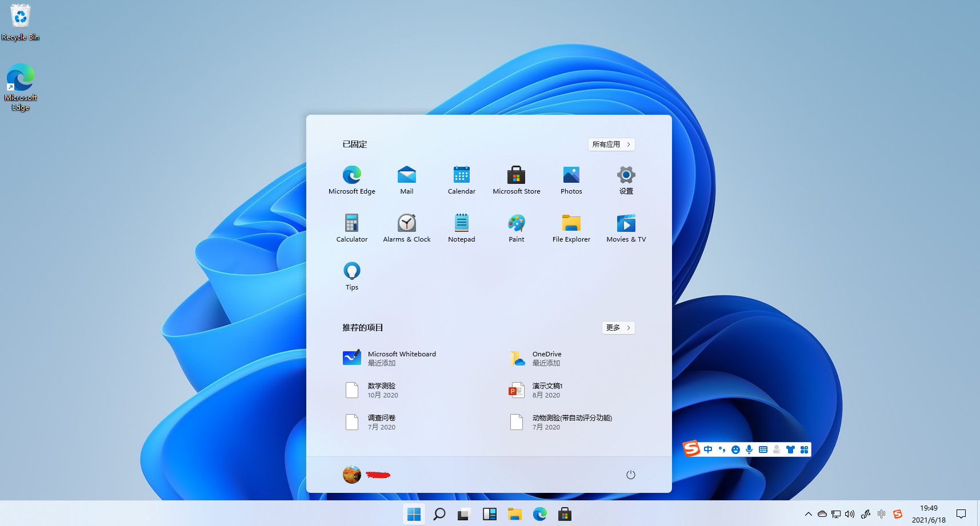Open the Paint app
Screen dimensions: 980x526
coord(516,228)
